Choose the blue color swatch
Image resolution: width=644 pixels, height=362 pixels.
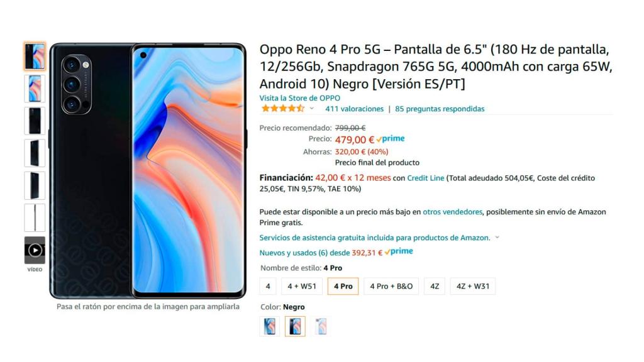[x=270, y=326]
